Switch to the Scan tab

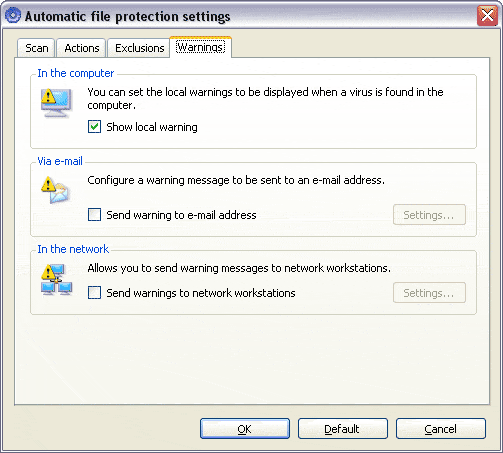click(x=36, y=48)
